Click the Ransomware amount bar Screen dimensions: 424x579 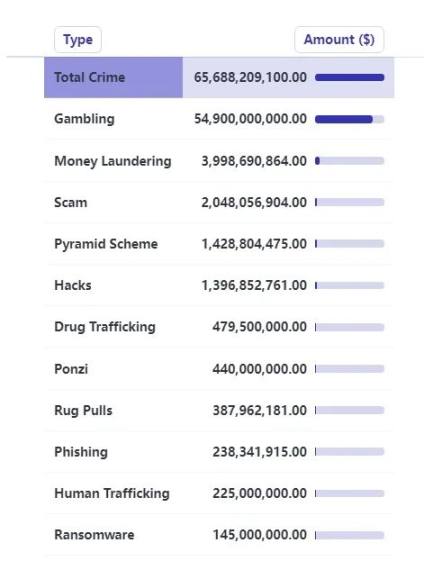(x=349, y=535)
